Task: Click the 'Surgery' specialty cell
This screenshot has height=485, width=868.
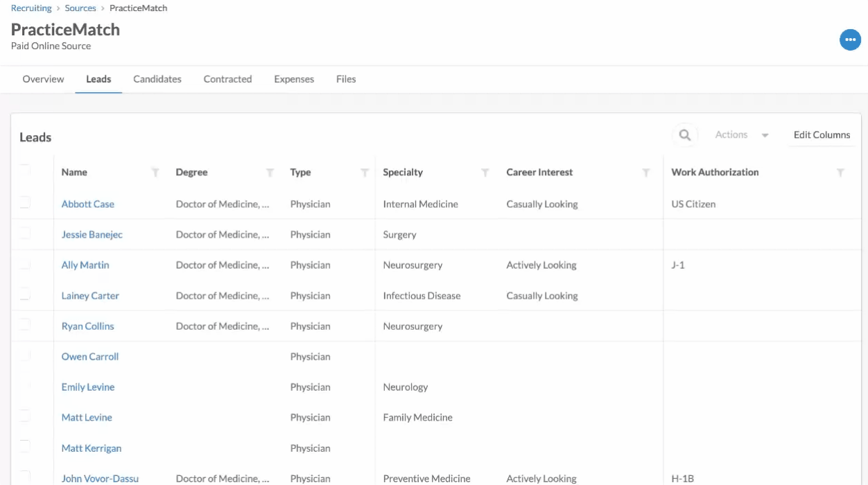Action: (399, 235)
